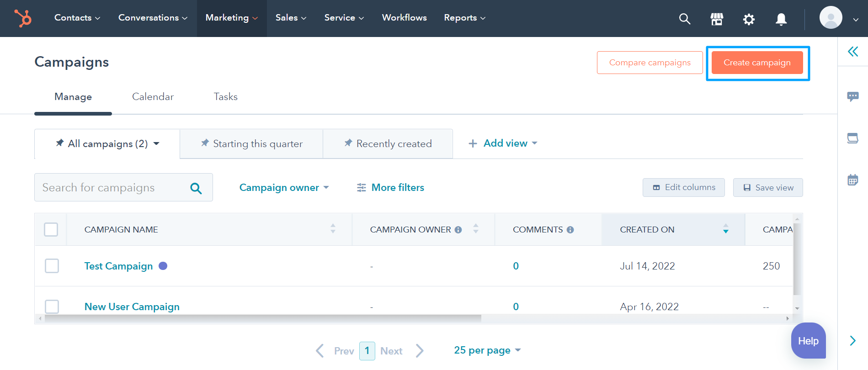Image resolution: width=868 pixels, height=370 pixels.
Task: Check the New User Campaign row checkbox
Action: tap(52, 307)
